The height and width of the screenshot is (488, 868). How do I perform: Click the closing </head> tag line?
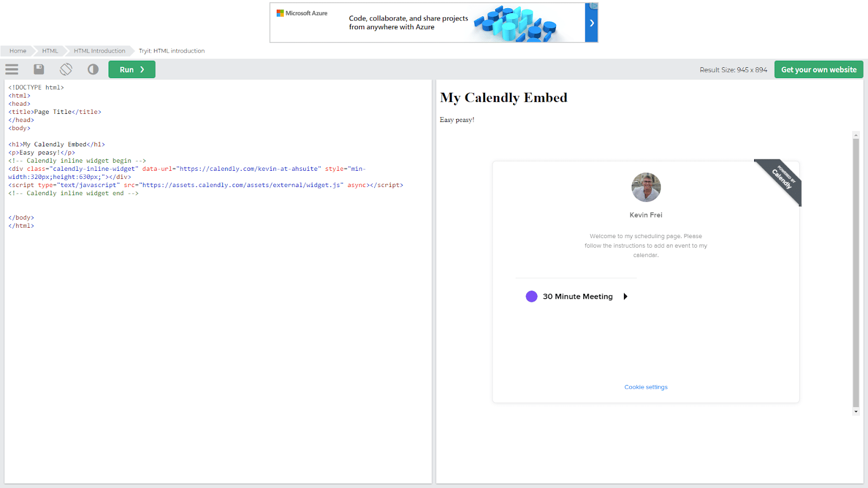(21, 120)
